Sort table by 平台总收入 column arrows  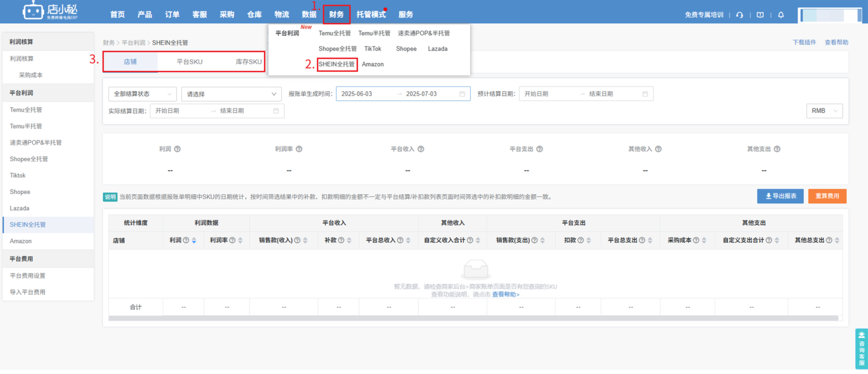pyautogui.click(x=408, y=240)
